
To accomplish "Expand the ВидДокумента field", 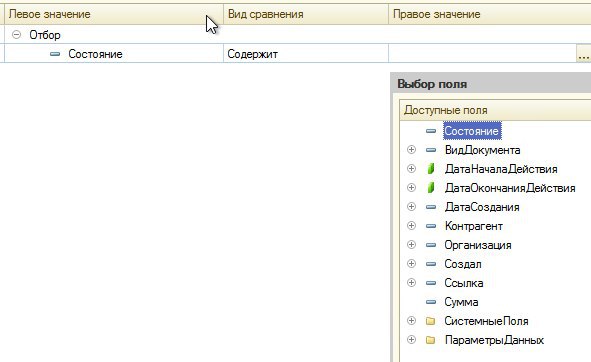I will pos(411,150).
